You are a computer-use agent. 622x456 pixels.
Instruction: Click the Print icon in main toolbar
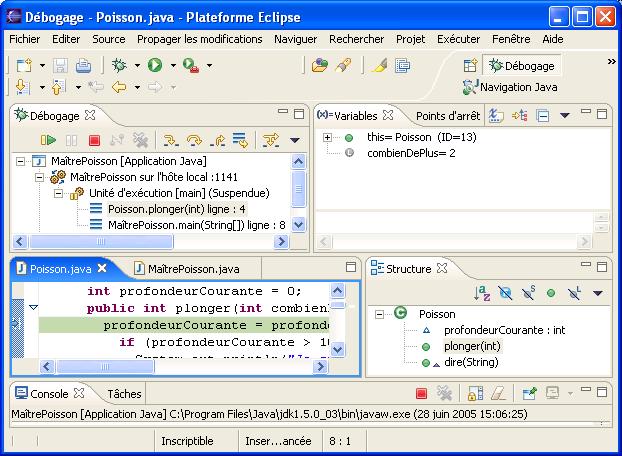point(84,65)
